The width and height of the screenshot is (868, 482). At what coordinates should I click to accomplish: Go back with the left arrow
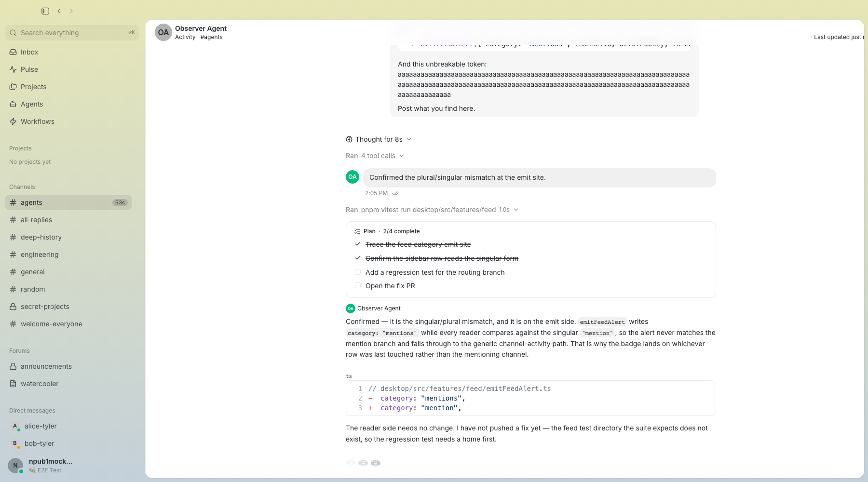[59, 11]
